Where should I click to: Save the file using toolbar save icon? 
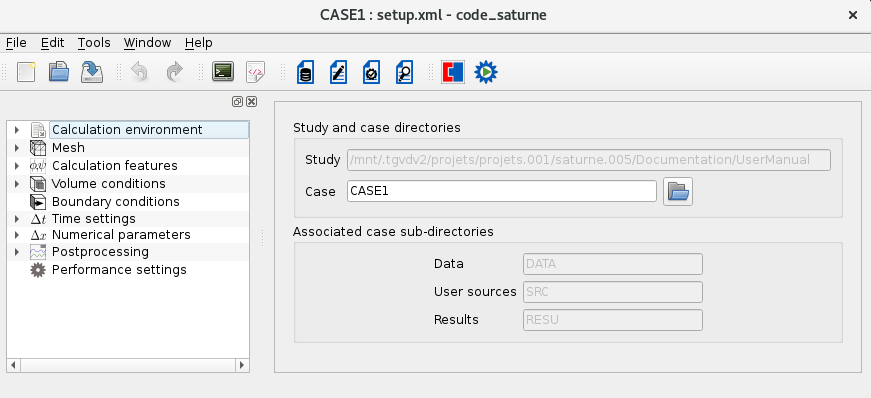92,72
